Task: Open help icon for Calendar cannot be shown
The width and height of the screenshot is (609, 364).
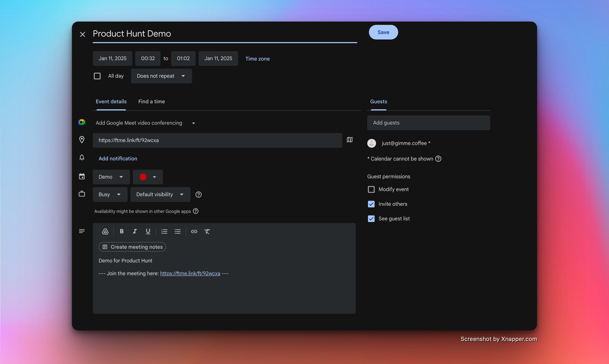Action: [x=438, y=159]
